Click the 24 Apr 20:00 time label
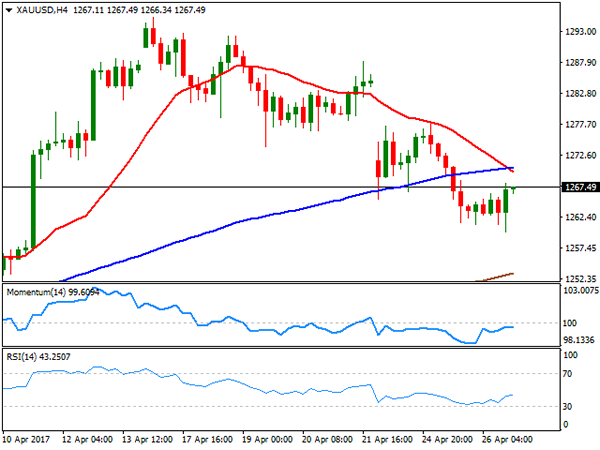This screenshot has width=600, height=450. (x=447, y=439)
